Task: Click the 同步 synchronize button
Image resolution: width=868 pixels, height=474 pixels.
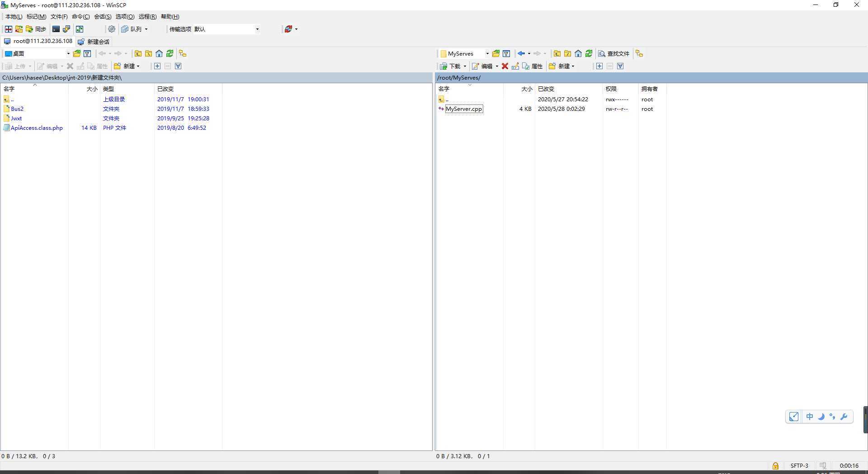Action: [36, 29]
